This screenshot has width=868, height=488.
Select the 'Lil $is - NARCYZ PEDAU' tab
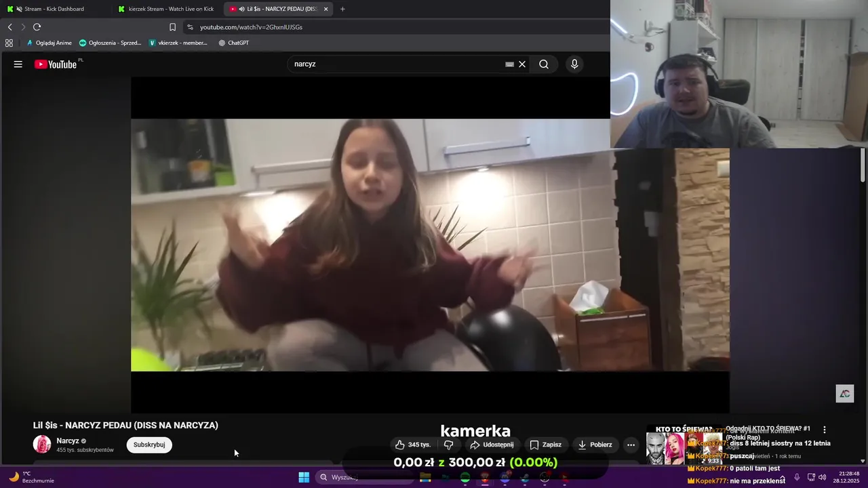tap(278, 9)
